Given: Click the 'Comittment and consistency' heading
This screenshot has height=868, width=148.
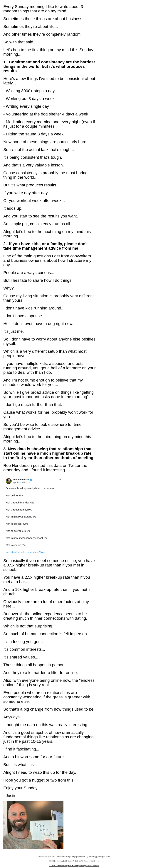Looking at the screenshot, I should tap(49, 66).
